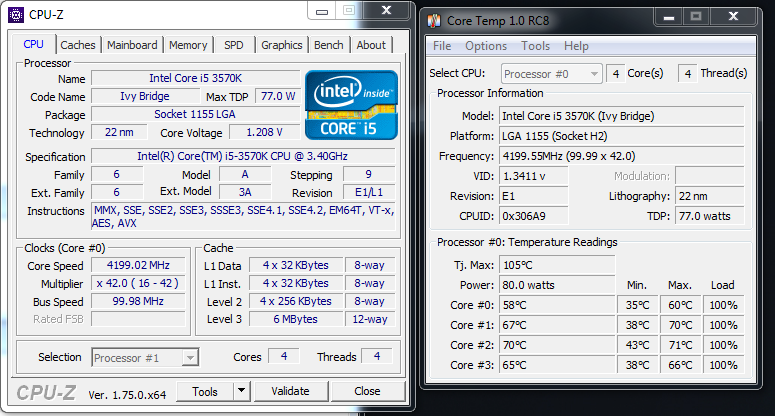The width and height of the screenshot is (775, 416).
Task: Click the Level 2 cache '4 x 256 KBytes' value
Action: (296, 301)
